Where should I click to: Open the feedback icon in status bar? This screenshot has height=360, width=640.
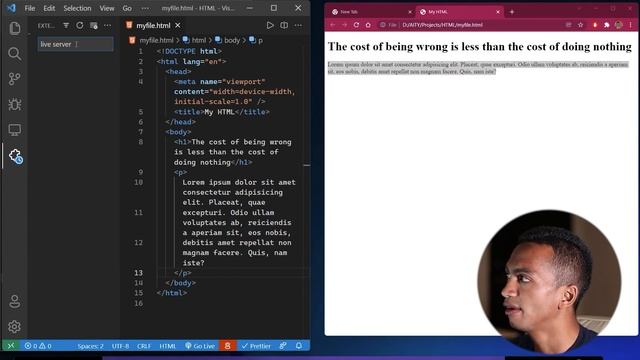[x=283, y=346]
